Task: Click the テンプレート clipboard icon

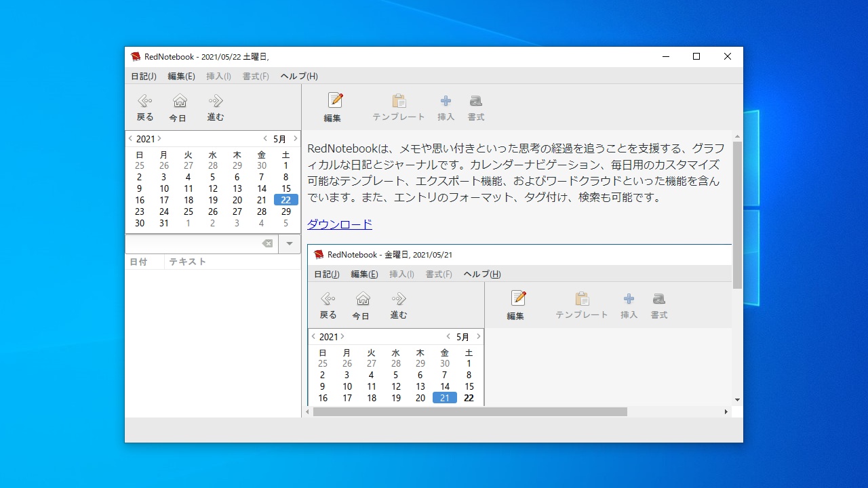Action: click(x=399, y=101)
